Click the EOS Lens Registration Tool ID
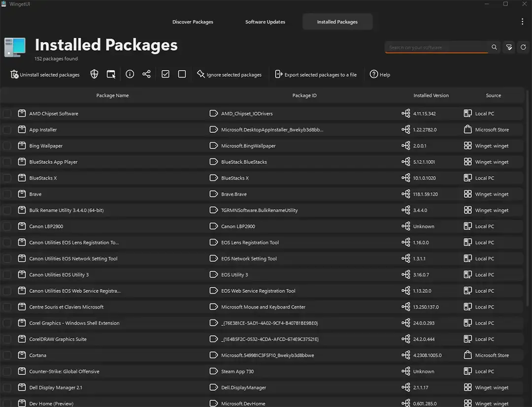The image size is (532, 407). 250,242
